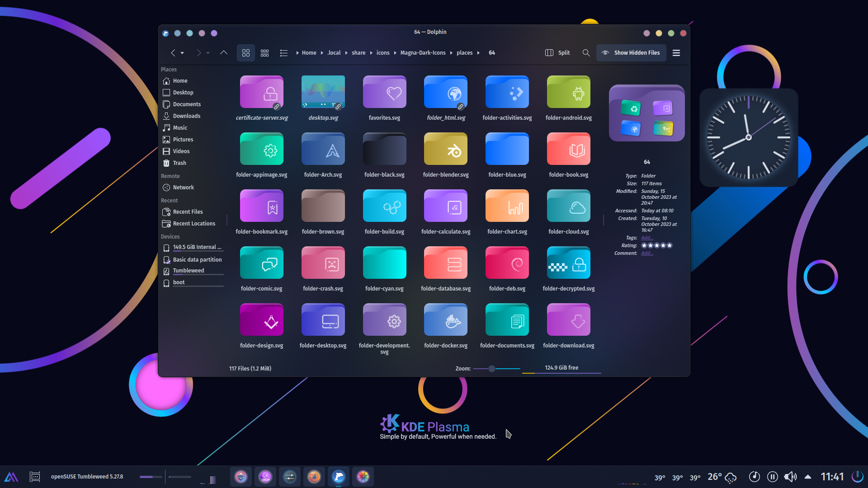Set the star rating in info panel

pos(657,246)
